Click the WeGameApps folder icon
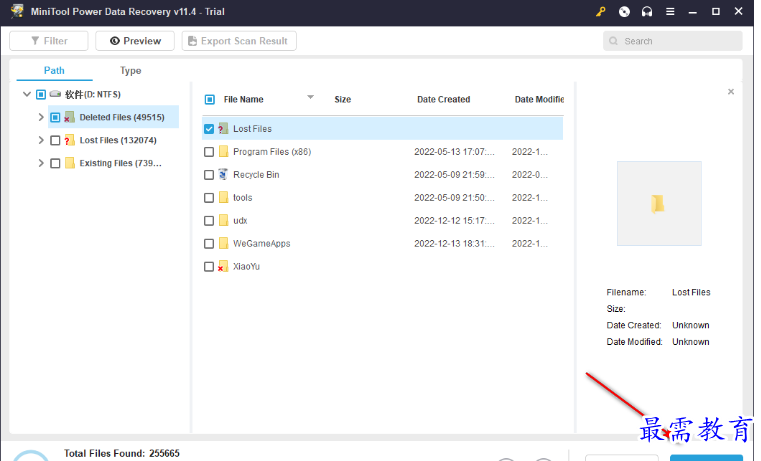This screenshot has height=461, width=761. (x=223, y=243)
